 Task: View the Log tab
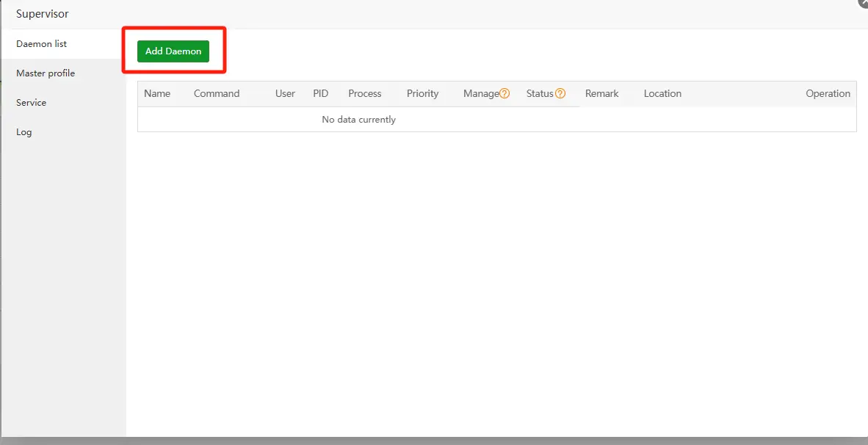coord(64,131)
